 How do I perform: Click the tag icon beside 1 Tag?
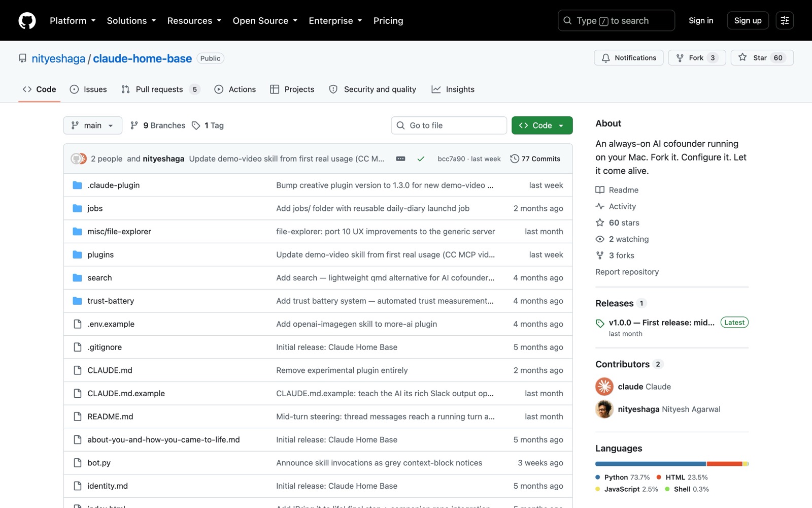pyautogui.click(x=196, y=125)
